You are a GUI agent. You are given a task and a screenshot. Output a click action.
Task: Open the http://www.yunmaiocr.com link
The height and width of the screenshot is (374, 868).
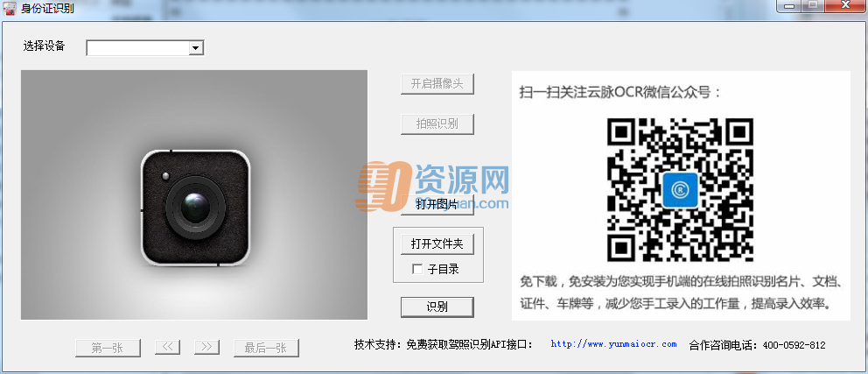(613, 344)
